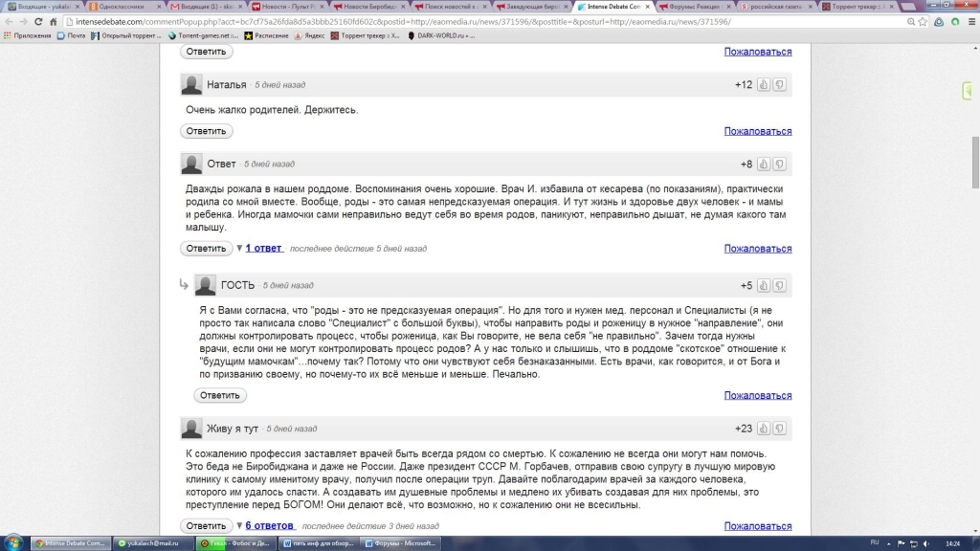The image size is (980, 551).
Task: Downvote the ГОСТЬ reply comment
Action: coord(779,285)
